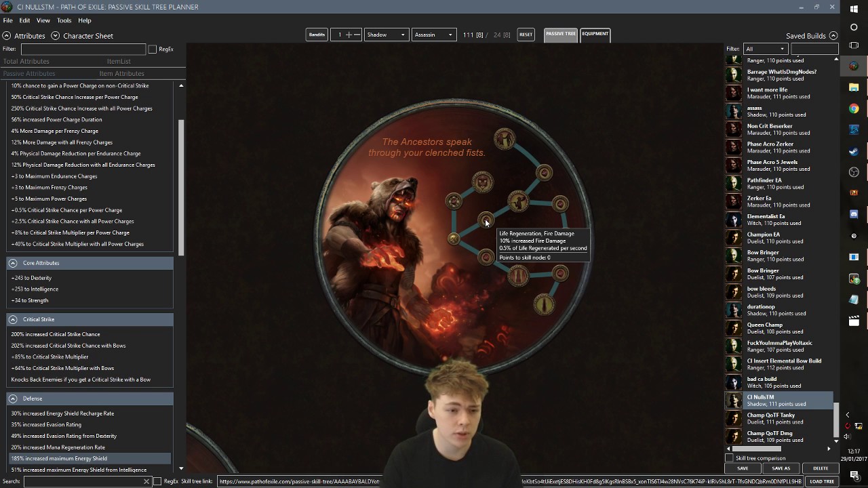
Task: Collapse the Saved Builds panel
Action: click(833, 36)
